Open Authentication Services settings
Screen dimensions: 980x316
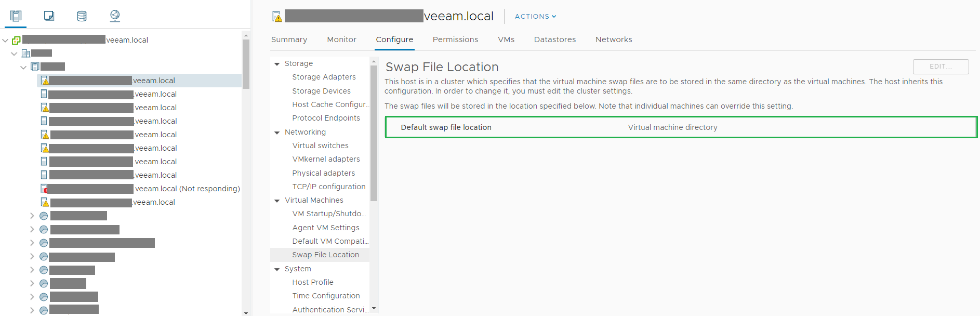330,310
